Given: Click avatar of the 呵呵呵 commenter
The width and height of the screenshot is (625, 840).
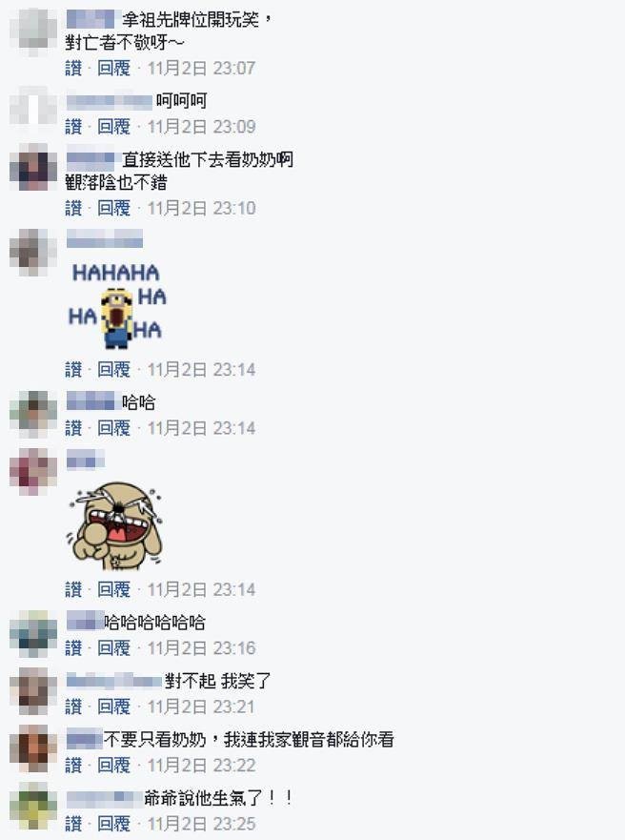Looking at the screenshot, I should coord(33,104).
